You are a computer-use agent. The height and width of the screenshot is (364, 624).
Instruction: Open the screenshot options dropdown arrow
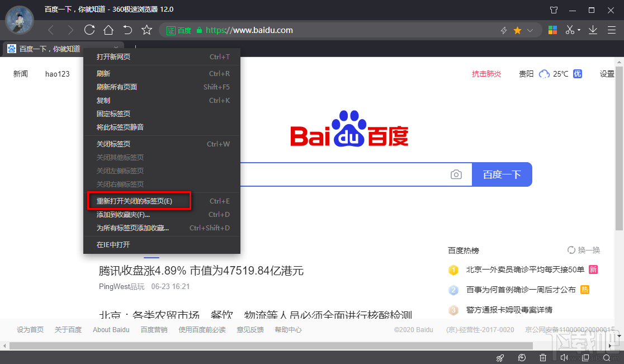(x=579, y=30)
